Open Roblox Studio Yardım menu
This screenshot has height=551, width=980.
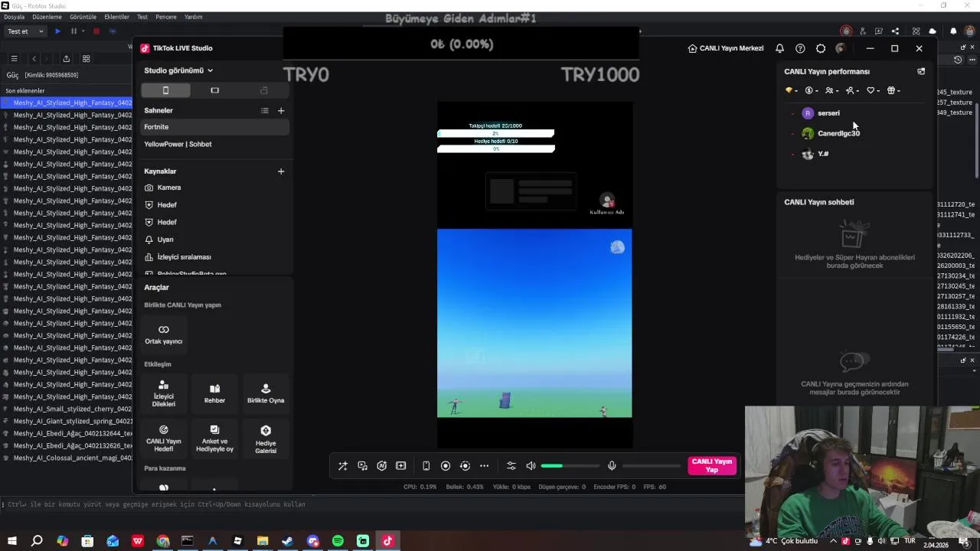194,17
